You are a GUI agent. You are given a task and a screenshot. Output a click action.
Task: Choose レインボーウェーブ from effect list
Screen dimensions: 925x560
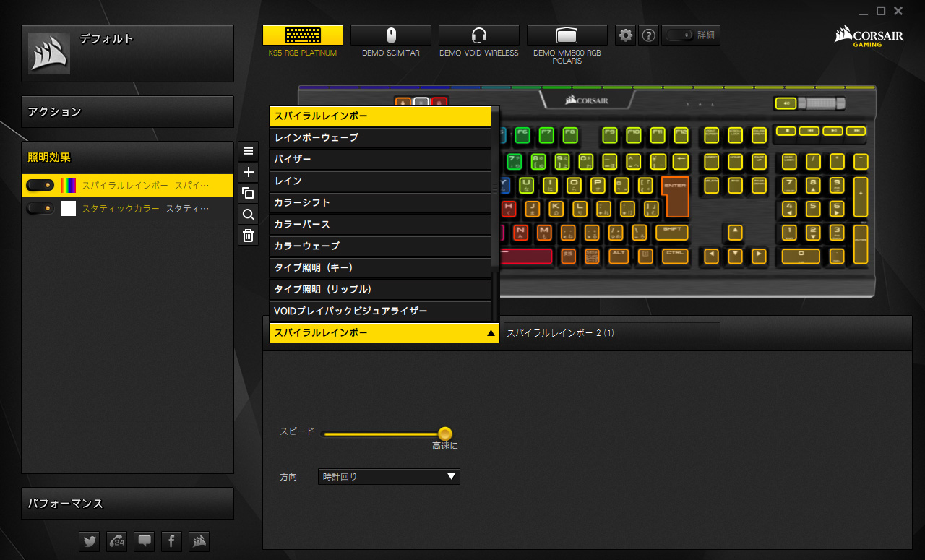coord(380,137)
